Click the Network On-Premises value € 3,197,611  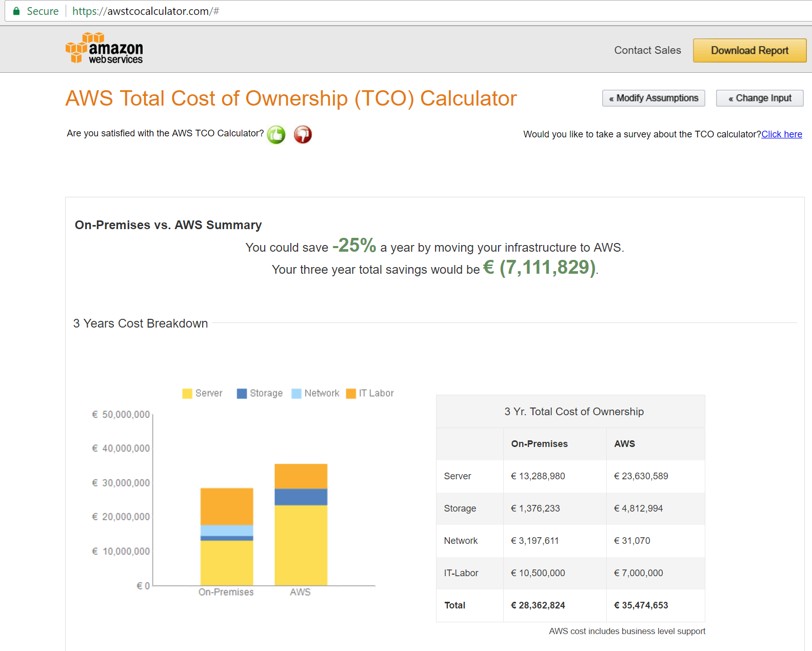(x=534, y=541)
